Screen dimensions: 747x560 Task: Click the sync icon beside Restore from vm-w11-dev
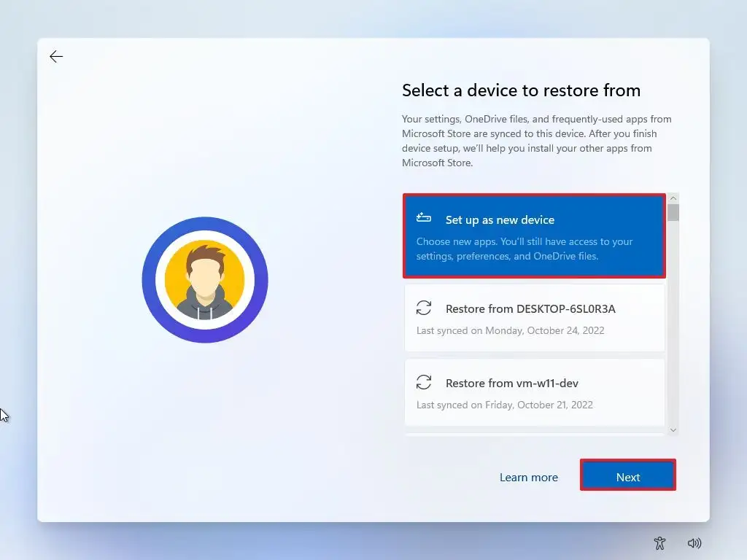click(424, 382)
